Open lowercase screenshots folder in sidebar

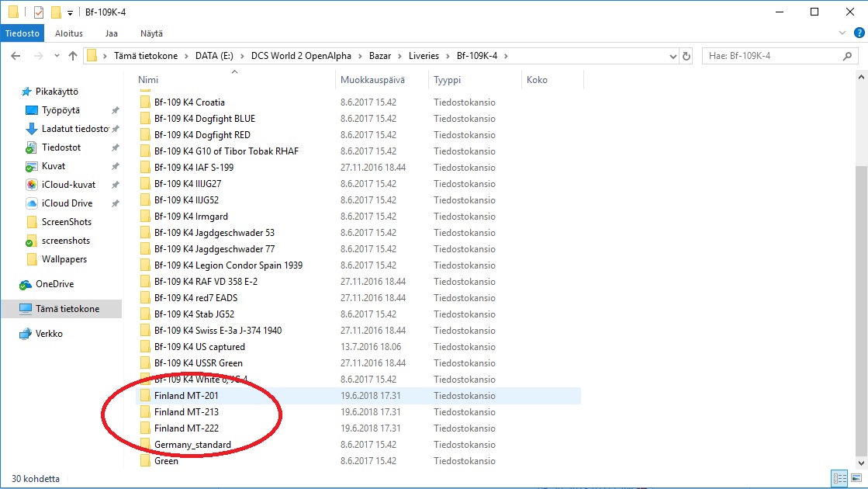click(x=65, y=241)
